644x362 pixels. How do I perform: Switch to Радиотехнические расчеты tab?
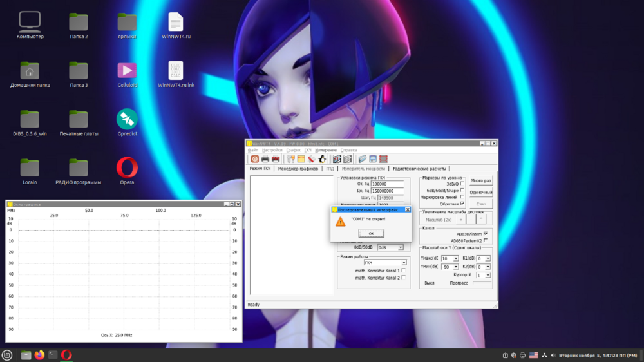tap(419, 169)
